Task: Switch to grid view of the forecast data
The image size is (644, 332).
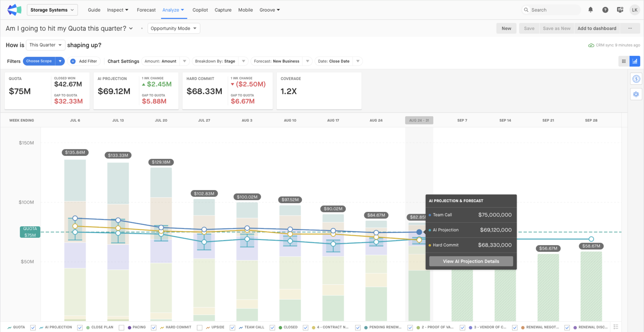Action: (x=624, y=61)
